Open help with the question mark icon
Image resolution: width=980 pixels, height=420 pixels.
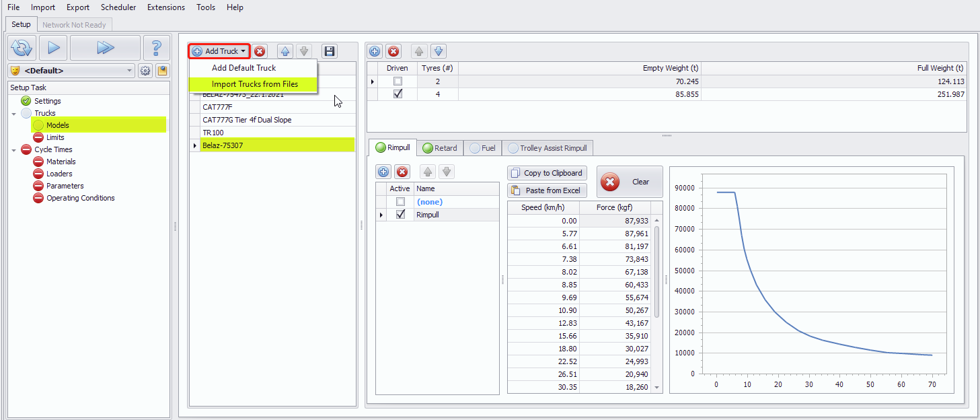click(156, 48)
